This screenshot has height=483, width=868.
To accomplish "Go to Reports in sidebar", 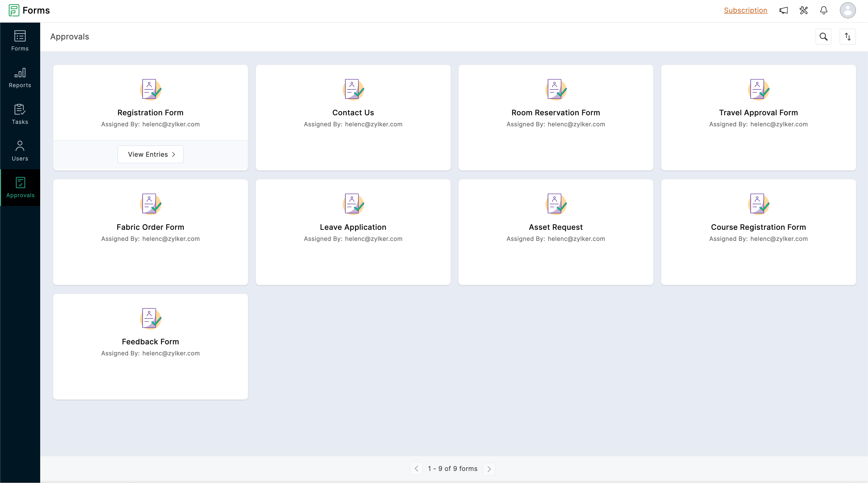I will coord(20,78).
